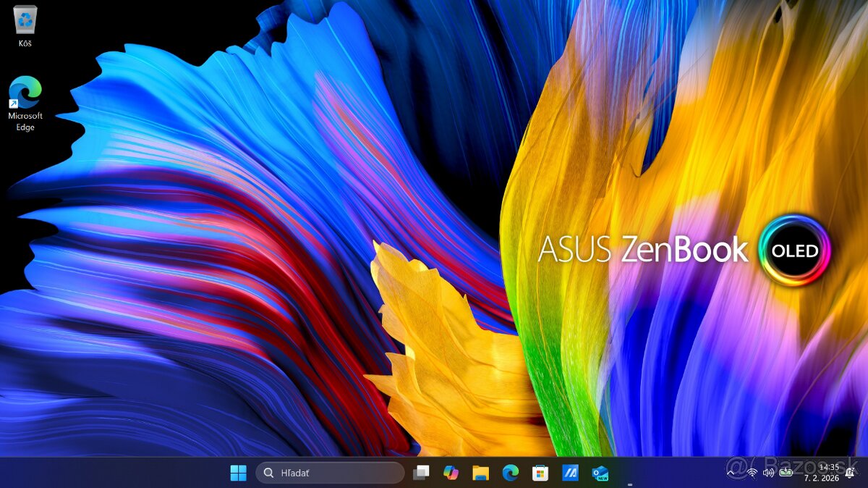This screenshot has height=488, width=868.
Task: Launch Copilot from the taskbar
Action: [x=451, y=473]
